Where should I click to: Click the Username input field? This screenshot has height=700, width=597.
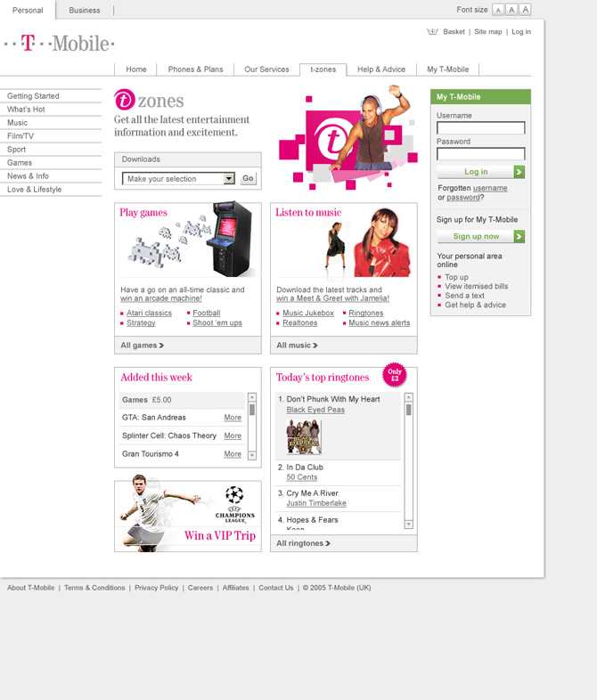click(x=480, y=128)
